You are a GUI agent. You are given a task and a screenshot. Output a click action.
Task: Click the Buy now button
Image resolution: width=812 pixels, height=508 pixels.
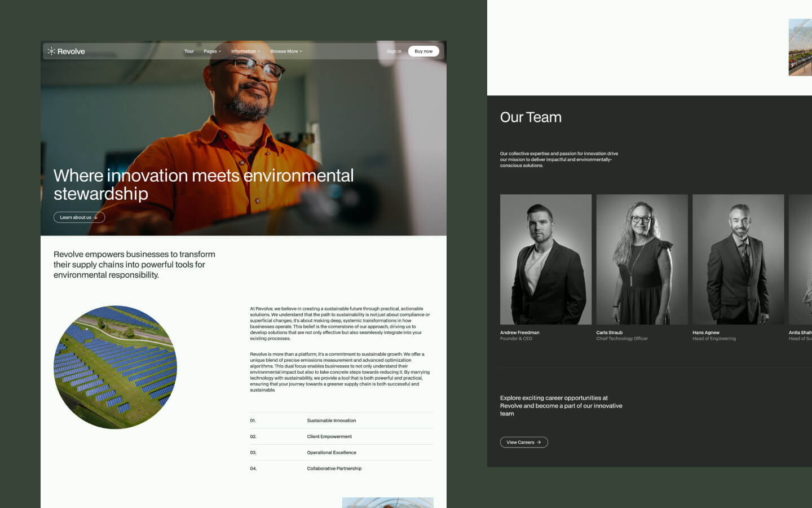click(x=423, y=51)
